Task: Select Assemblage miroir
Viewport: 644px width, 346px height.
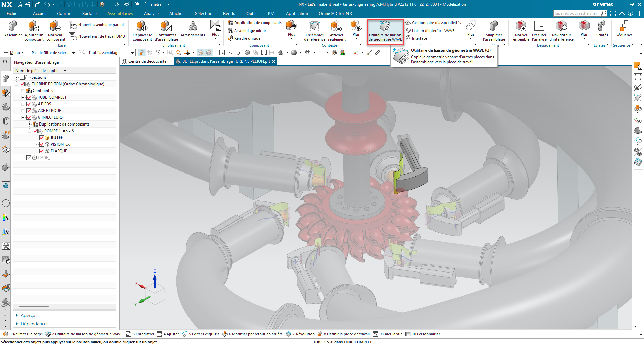Action: 247,31
